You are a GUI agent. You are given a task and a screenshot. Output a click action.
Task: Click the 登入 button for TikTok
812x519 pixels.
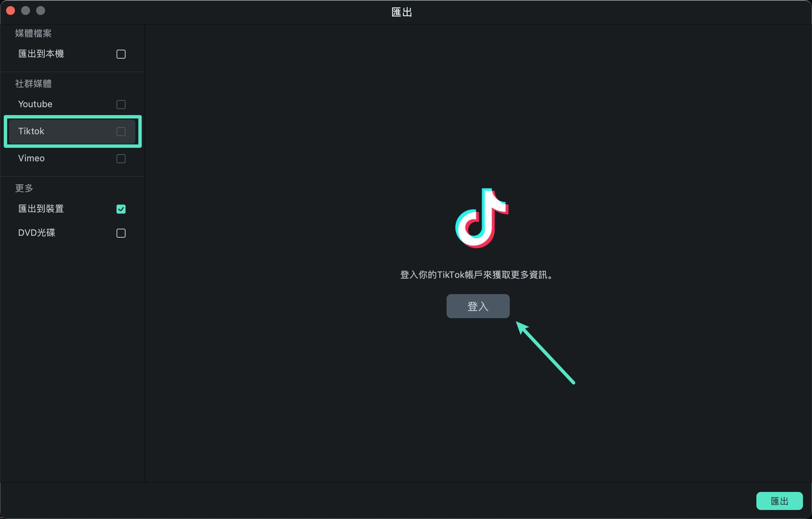pos(478,306)
